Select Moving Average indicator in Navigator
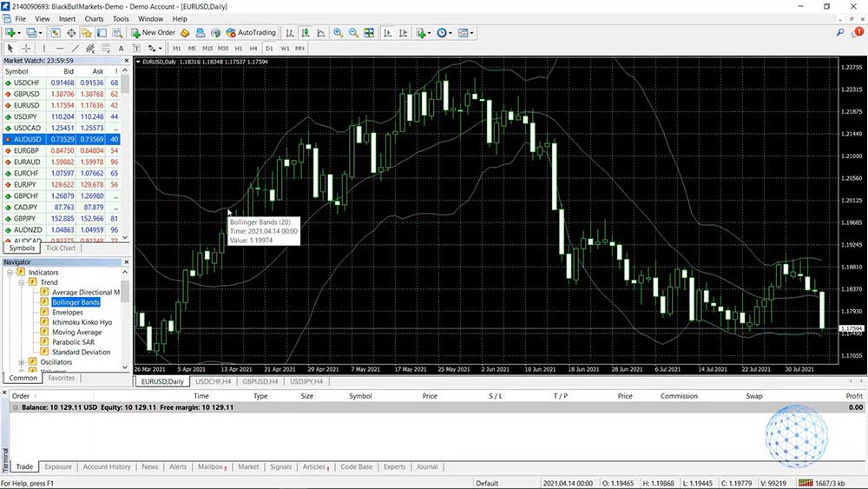 [76, 333]
